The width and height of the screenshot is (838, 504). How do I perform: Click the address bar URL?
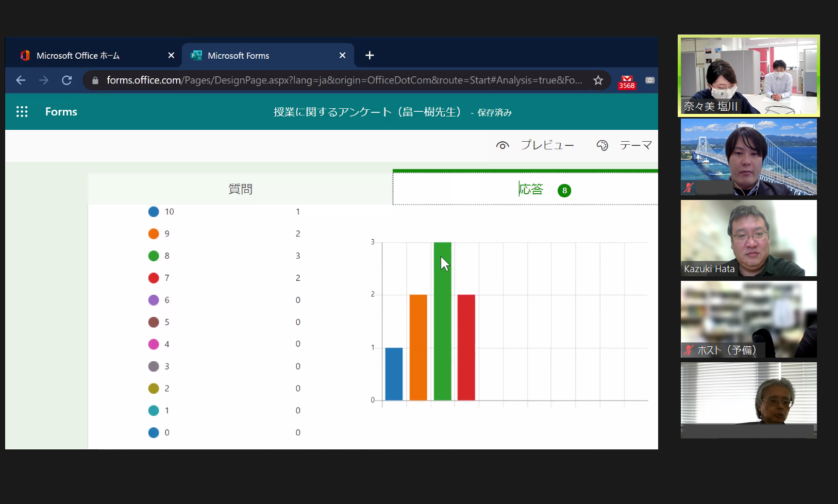tap(344, 80)
